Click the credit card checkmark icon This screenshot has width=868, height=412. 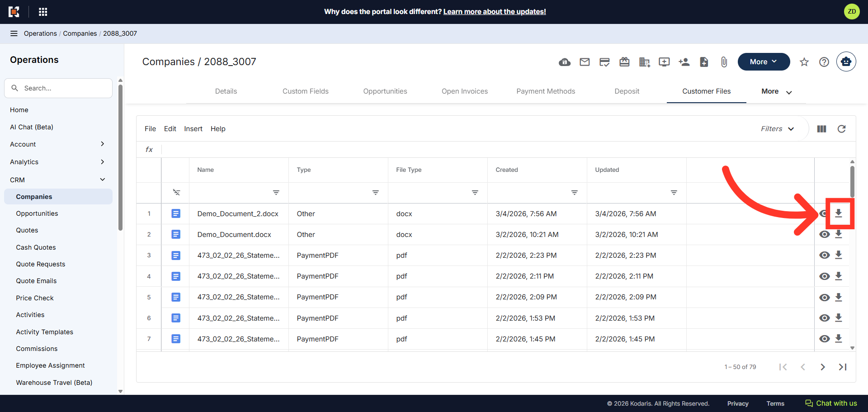tap(604, 62)
